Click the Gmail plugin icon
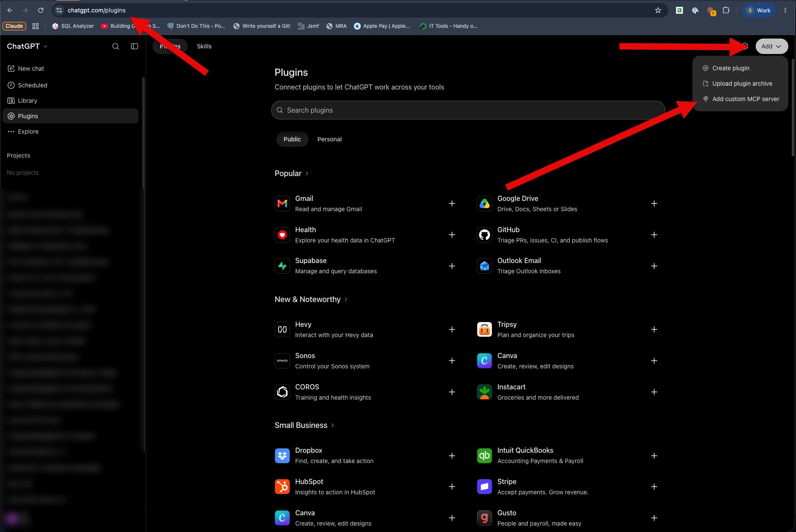 tap(282, 203)
